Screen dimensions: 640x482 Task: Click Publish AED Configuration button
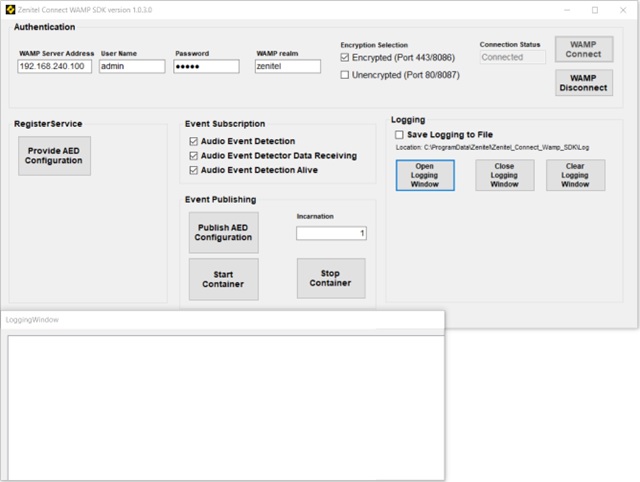[223, 231]
